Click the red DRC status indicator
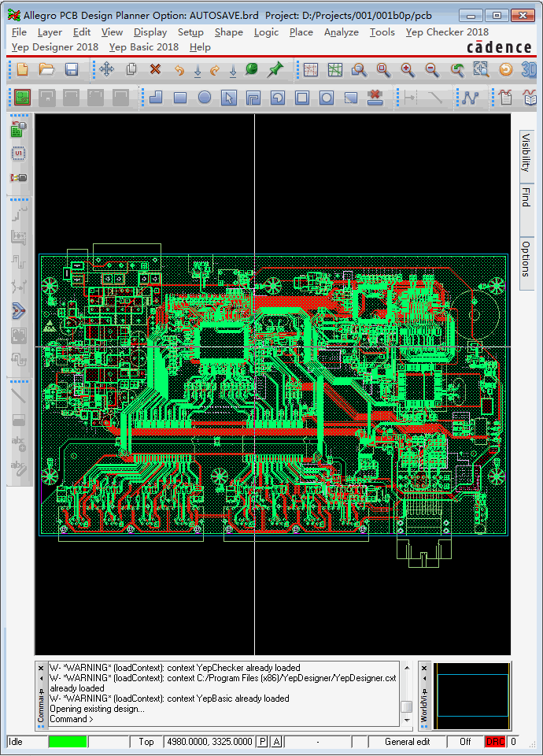This screenshot has width=543, height=756. [495, 742]
